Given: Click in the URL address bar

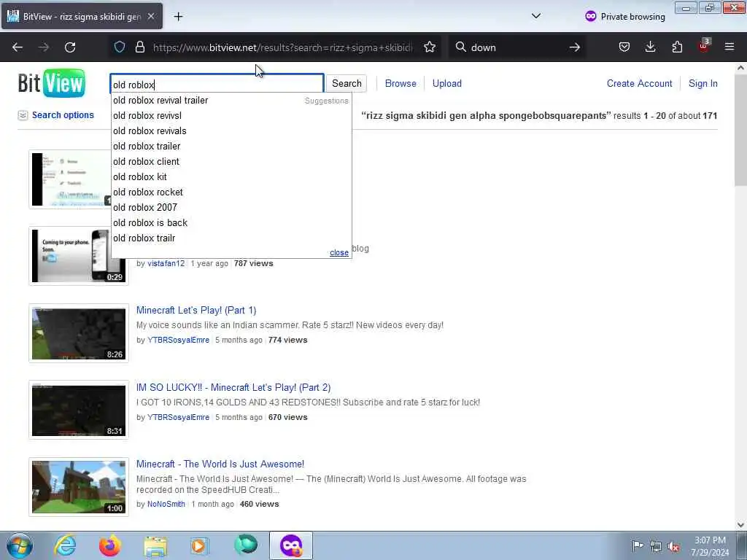Looking at the screenshot, I should click(x=282, y=47).
